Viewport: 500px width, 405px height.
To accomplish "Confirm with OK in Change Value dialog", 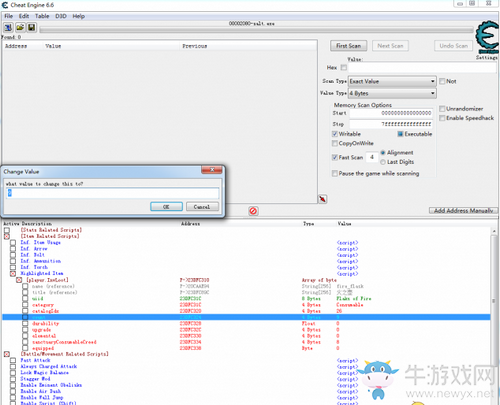I will pos(166,207).
